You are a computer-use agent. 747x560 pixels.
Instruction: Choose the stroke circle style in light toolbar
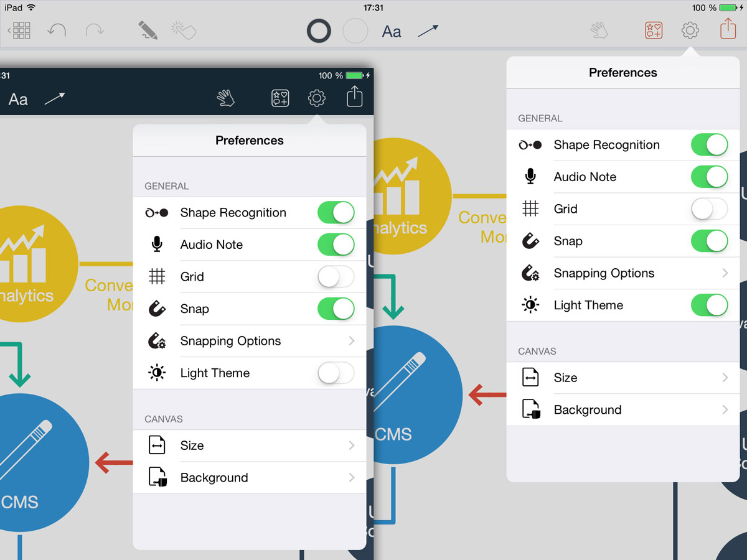pos(319,30)
